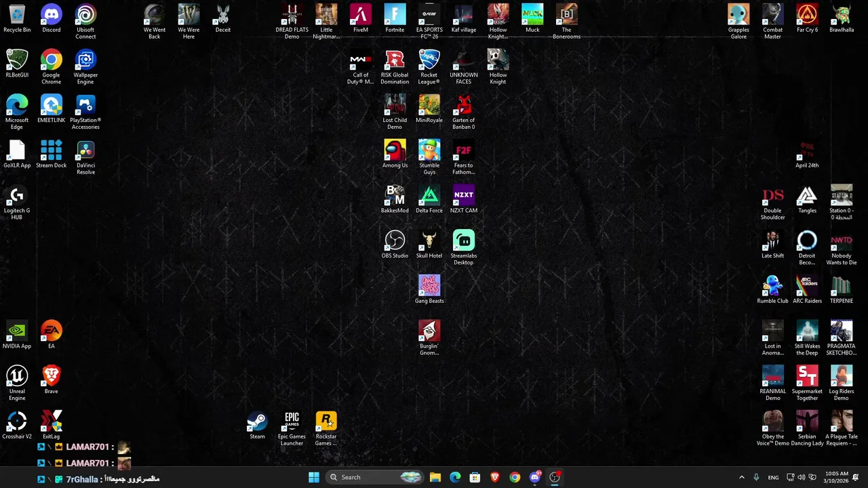The image size is (868, 488).
Task: Open the notification bell icon
Action: pyautogui.click(x=856, y=477)
